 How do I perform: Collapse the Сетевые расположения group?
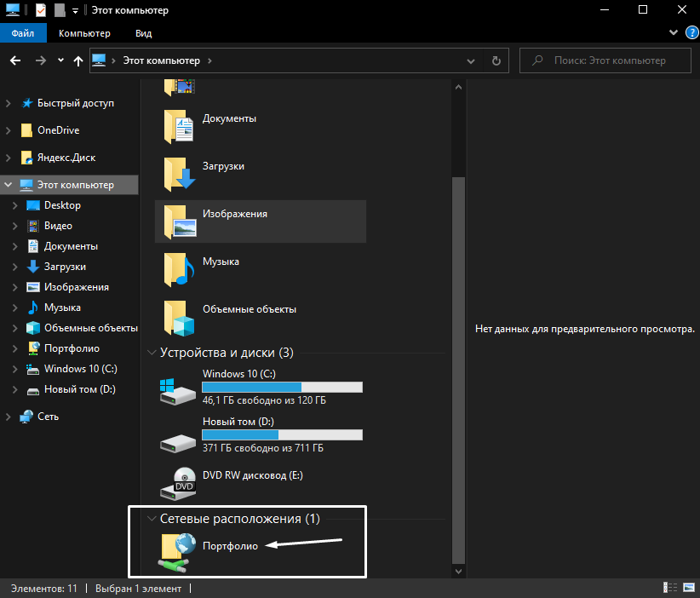pyautogui.click(x=152, y=519)
